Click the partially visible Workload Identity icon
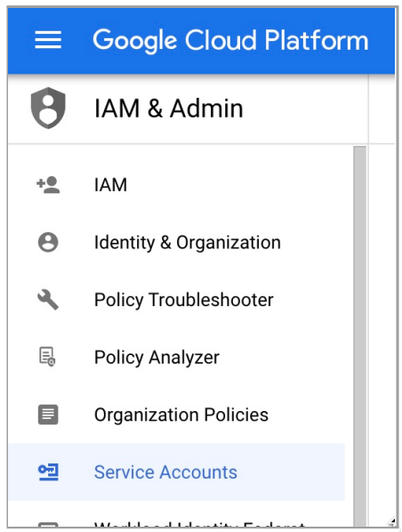 [x=48, y=525]
